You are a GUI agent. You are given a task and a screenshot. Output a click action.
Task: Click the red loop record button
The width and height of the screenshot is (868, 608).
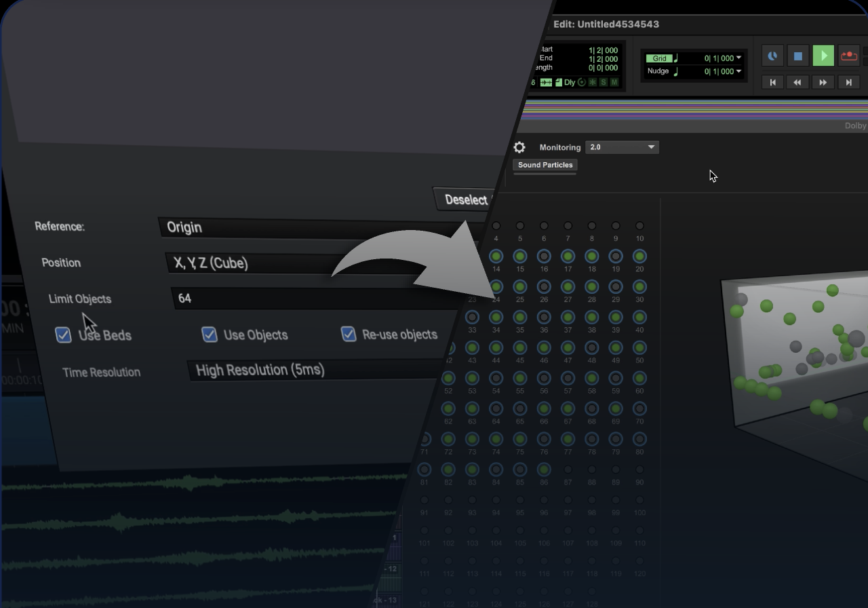pyautogui.click(x=849, y=56)
